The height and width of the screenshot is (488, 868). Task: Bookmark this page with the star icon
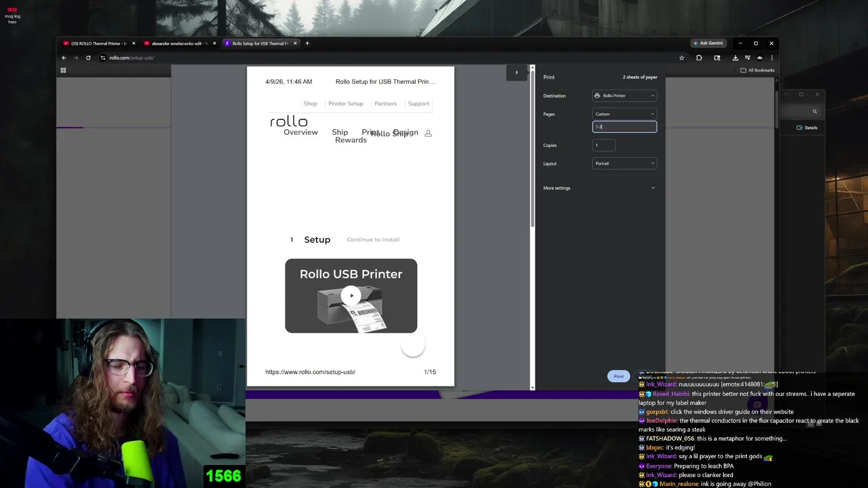click(682, 58)
